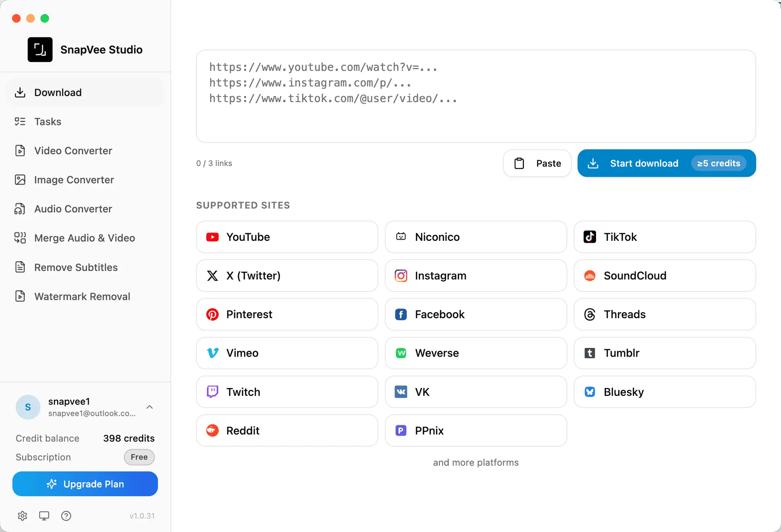Click the Merge Audio & Video icon
The image size is (781, 532).
point(20,238)
